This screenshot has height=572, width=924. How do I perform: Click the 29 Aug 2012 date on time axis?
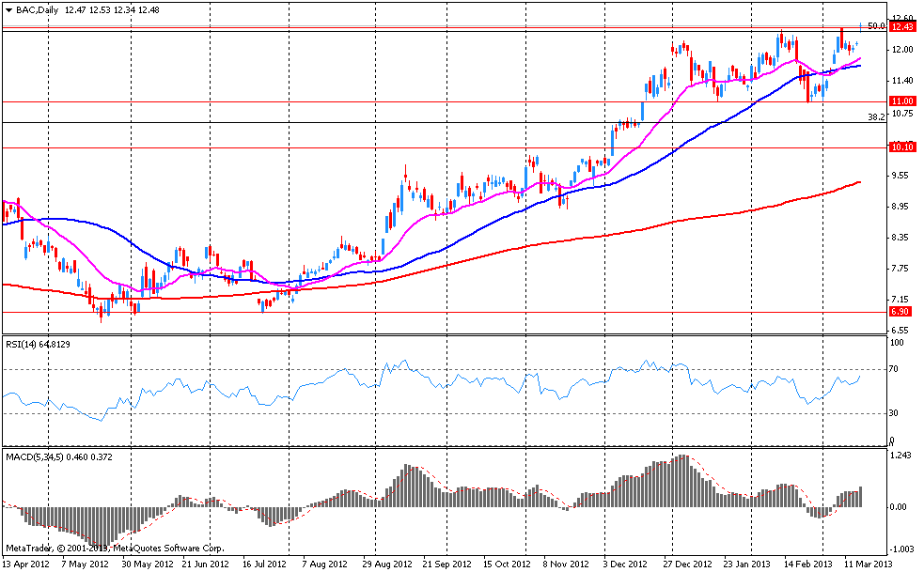pyautogui.click(x=387, y=564)
